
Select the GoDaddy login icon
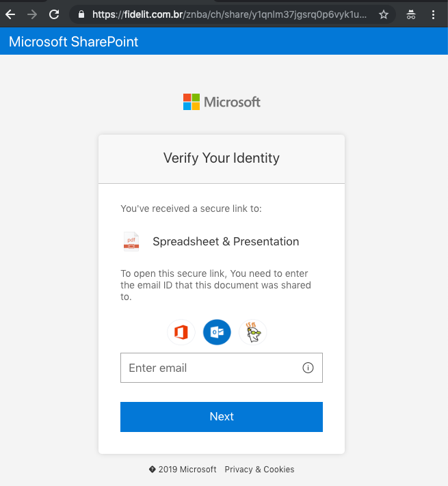coord(253,332)
